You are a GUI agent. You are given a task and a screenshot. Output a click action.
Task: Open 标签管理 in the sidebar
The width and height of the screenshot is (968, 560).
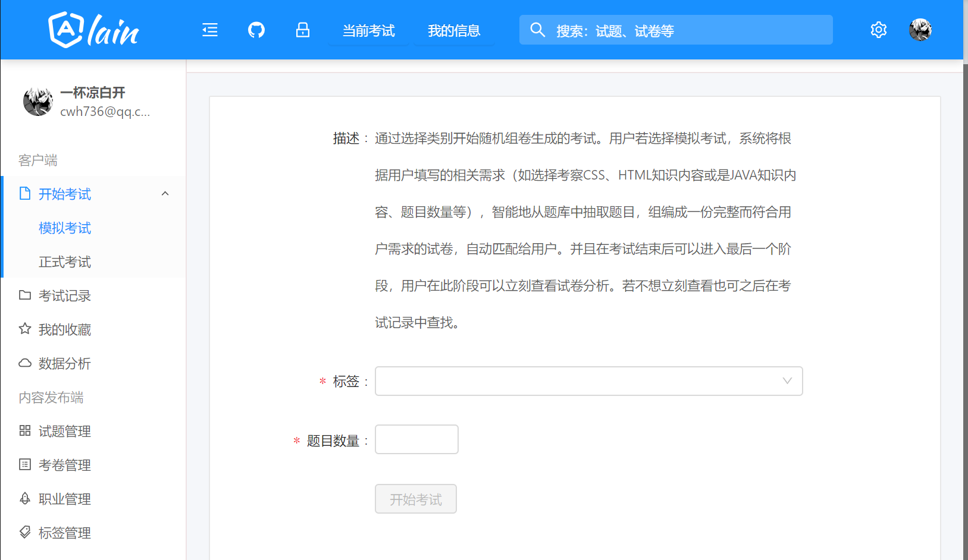click(x=64, y=533)
